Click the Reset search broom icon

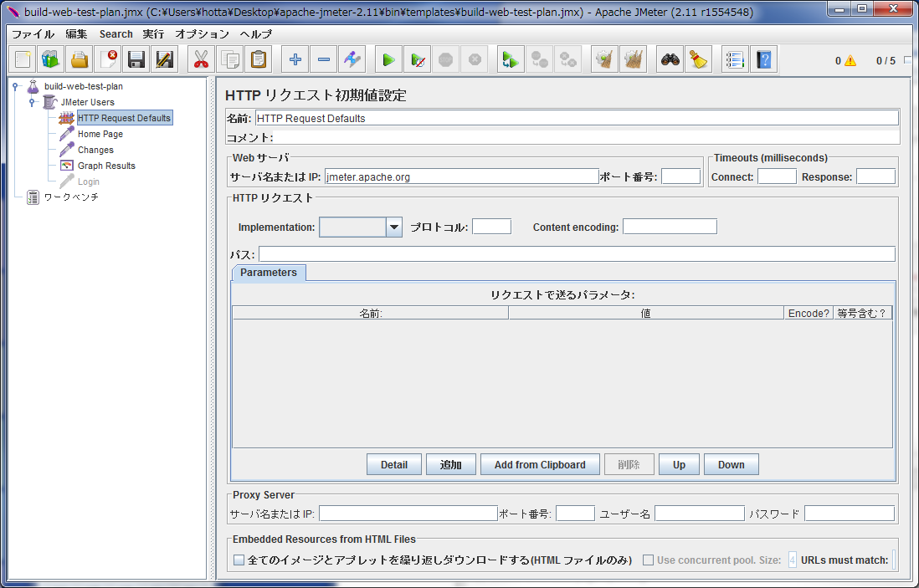698,59
